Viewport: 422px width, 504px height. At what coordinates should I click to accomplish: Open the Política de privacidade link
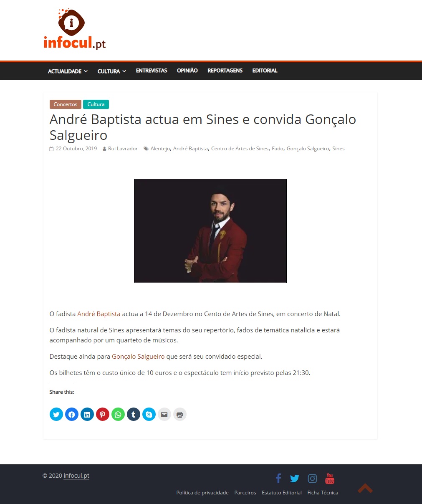tap(202, 493)
